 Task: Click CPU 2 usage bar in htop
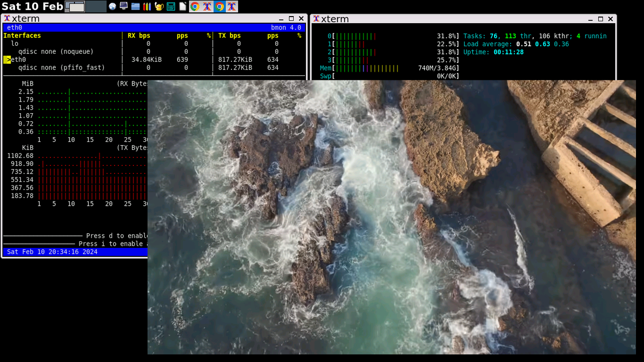coord(393,52)
